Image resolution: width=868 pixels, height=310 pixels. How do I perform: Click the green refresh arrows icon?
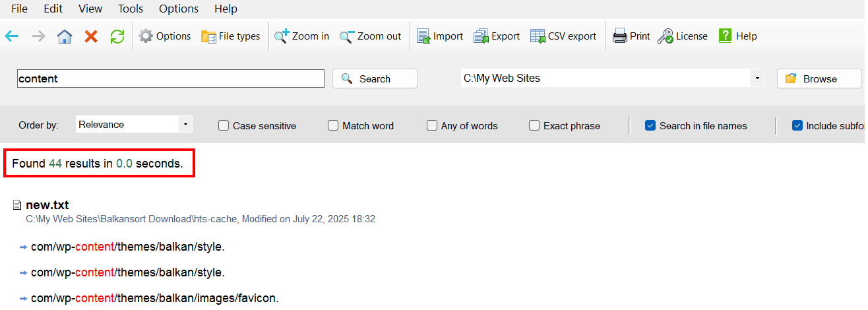[117, 36]
